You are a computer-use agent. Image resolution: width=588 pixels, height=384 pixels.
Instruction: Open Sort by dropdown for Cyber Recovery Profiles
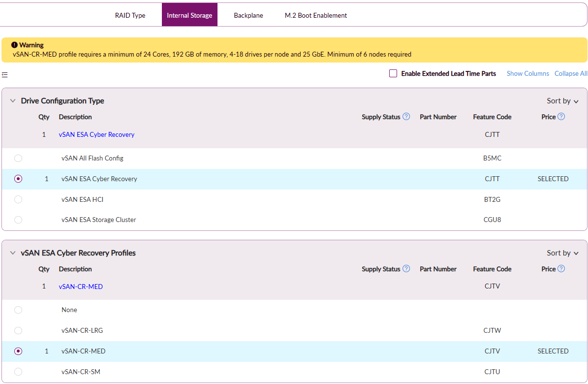pyautogui.click(x=562, y=253)
